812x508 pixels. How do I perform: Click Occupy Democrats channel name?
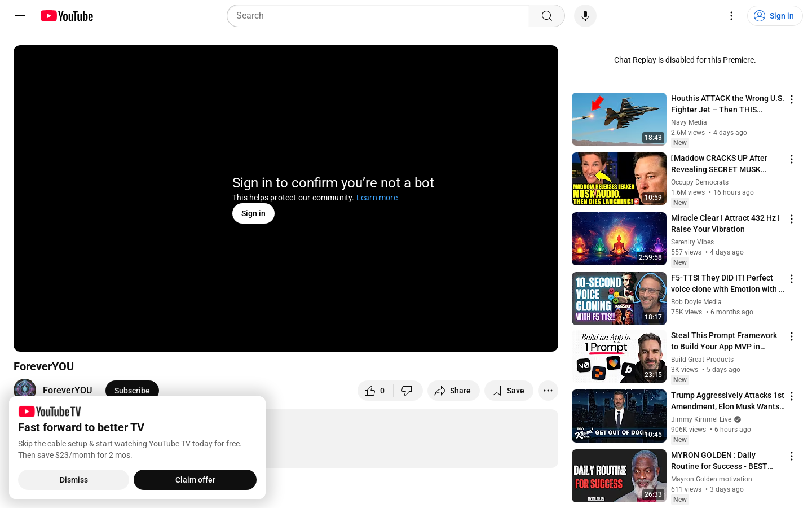[x=700, y=182]
